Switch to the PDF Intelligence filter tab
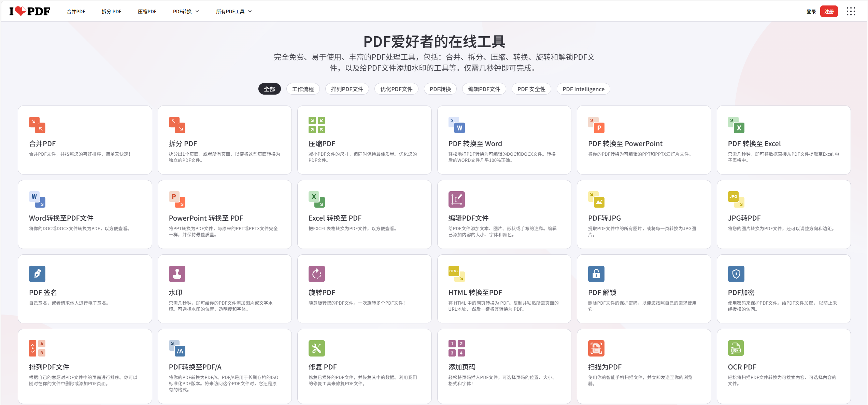 (583, 89)
